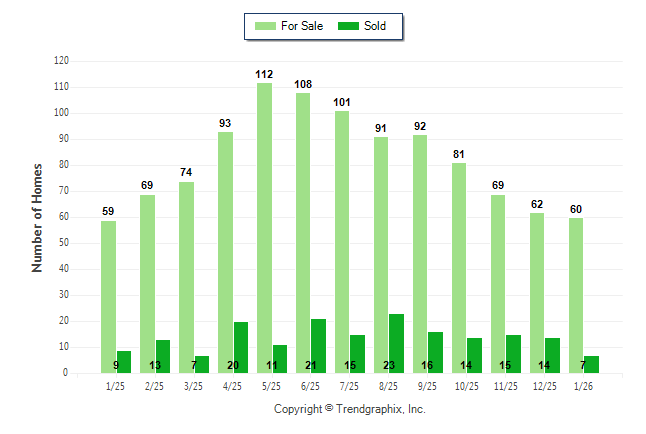Click the Copyright Trendgraphix, Inc. text
This screenshot has width=646, height=434.
tap(350, 410)
